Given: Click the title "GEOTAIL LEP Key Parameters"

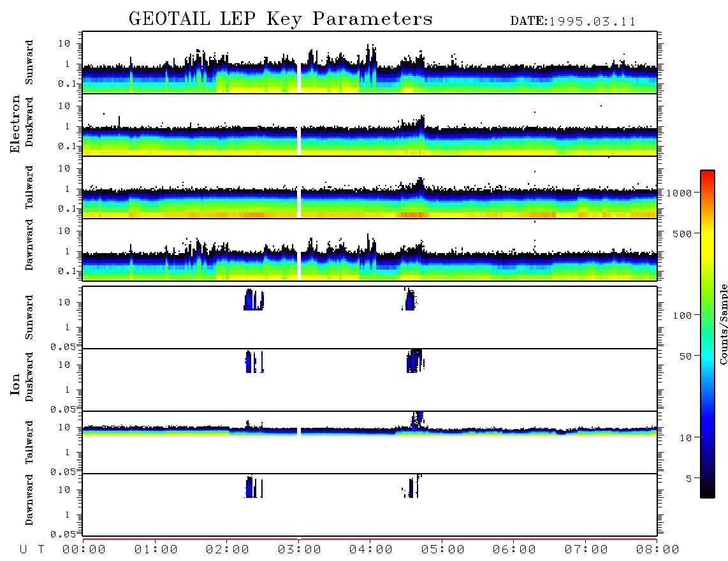Looking at the screenshot, I should coord(280,19).
